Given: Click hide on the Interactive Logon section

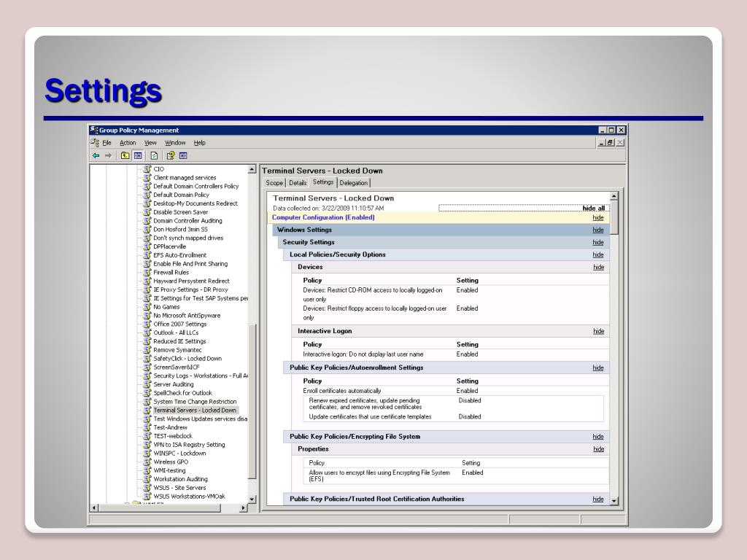Looking at the screenshot, I should 598,332.
